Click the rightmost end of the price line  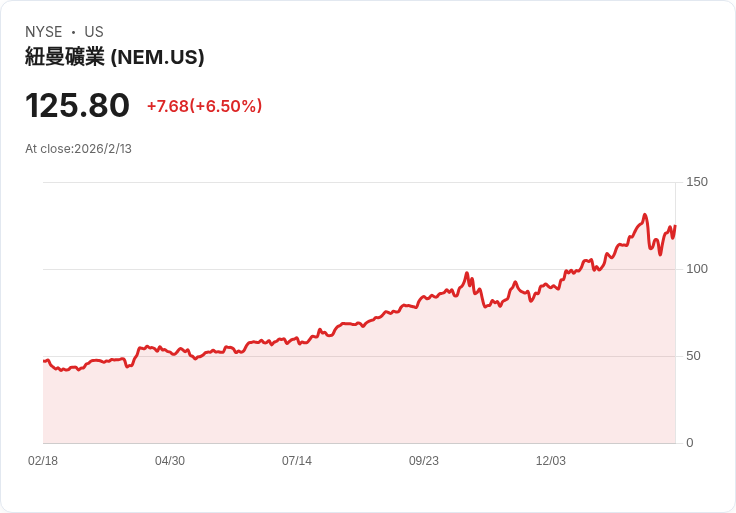click(675, 227)
